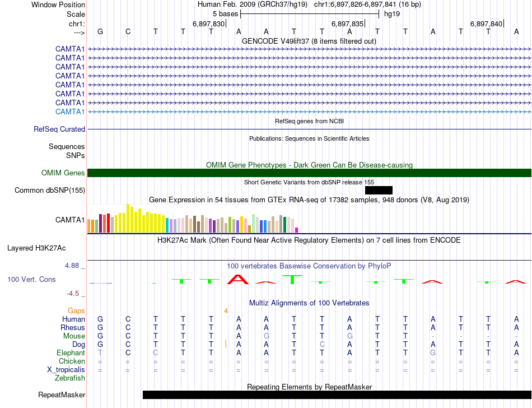Click base C in the reference sequence row

pos(128,31)
